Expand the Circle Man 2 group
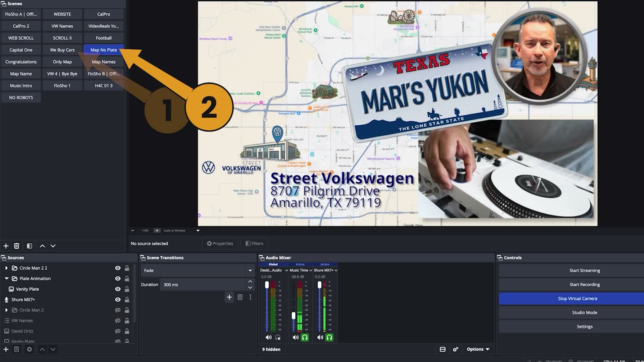The height and width of the screenshot is (362, 644). click(x=6, y=310)
